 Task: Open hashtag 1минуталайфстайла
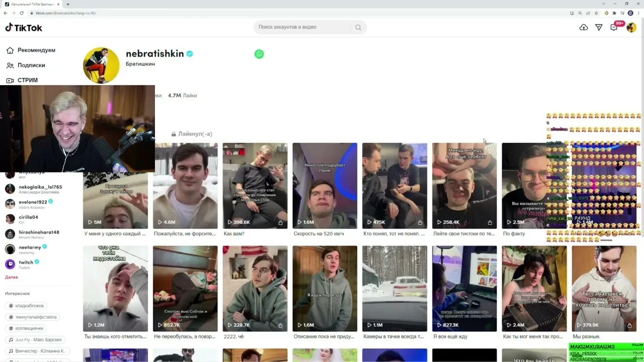[x=33, y=317]
